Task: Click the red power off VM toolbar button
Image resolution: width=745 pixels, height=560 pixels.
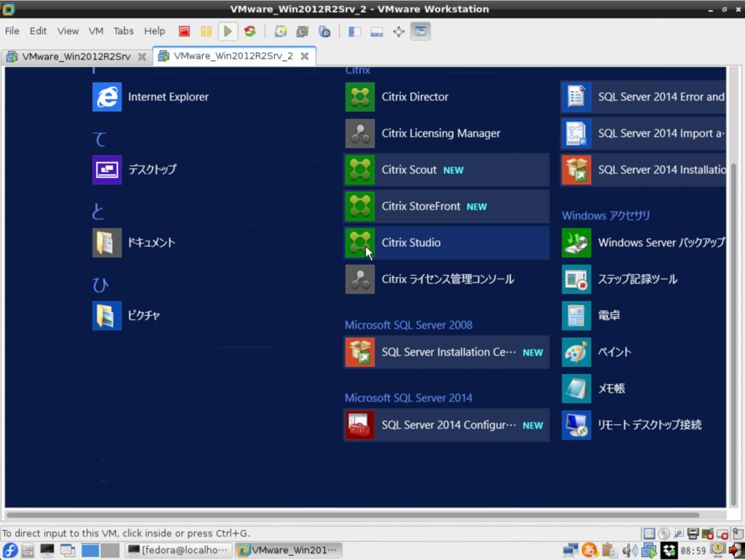Action: 184,31
